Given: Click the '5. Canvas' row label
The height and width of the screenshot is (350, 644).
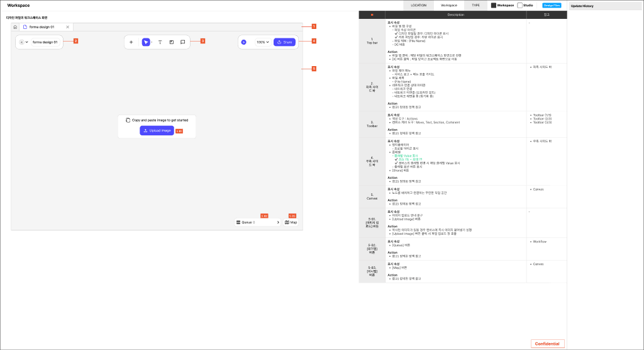Looking at the screenshot, I should click(372, 196).
